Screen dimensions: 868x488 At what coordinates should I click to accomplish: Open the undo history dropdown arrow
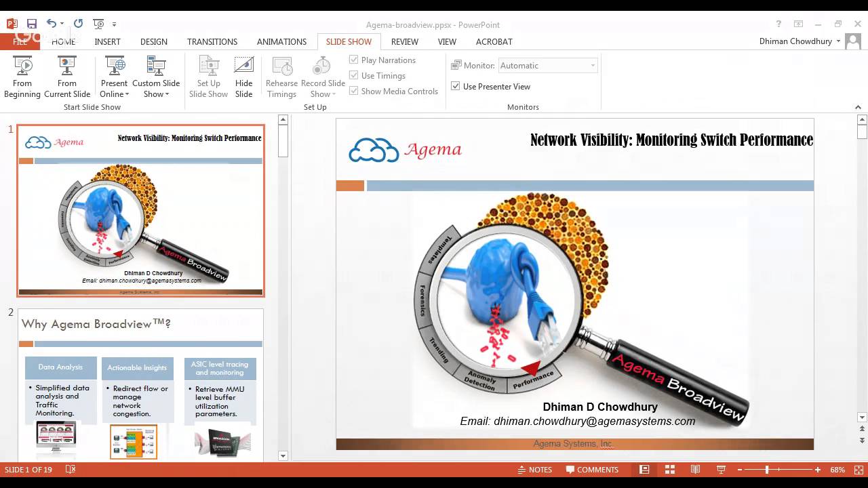click(62, 24)
